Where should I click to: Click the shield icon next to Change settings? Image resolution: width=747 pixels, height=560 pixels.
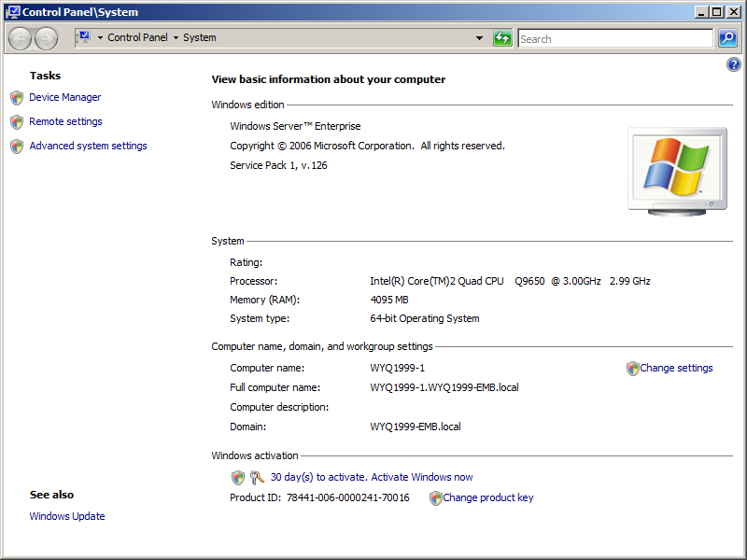click(x=632, y=368)
